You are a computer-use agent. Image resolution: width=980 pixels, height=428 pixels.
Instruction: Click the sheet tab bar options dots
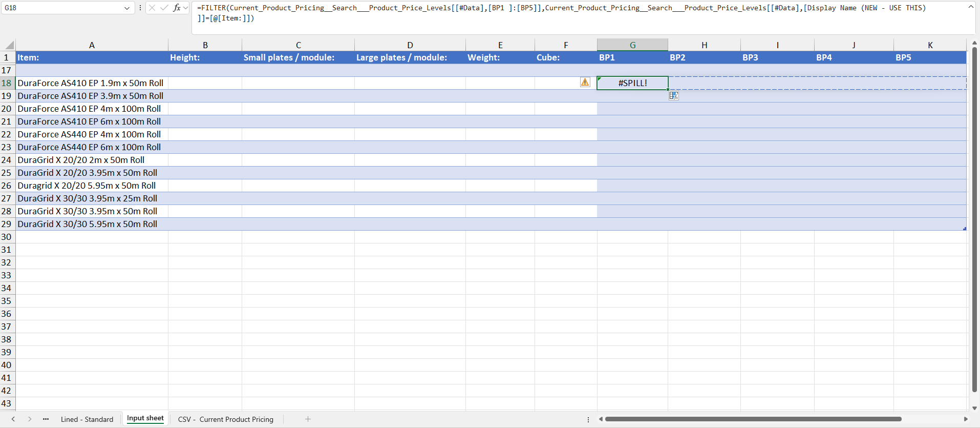(588, 419)
